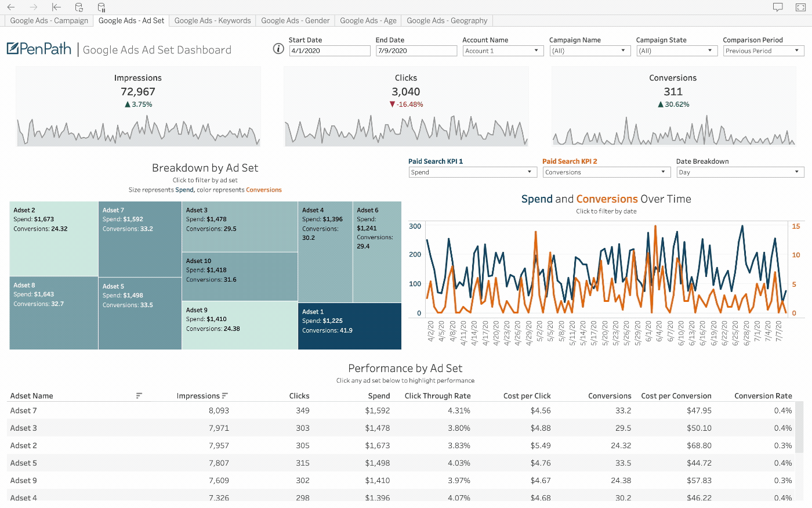This screenshot has height=508, width=812.
Task: Click the 30.62% conversions change value
Action: pyautogui.click(x=677, y=105)
